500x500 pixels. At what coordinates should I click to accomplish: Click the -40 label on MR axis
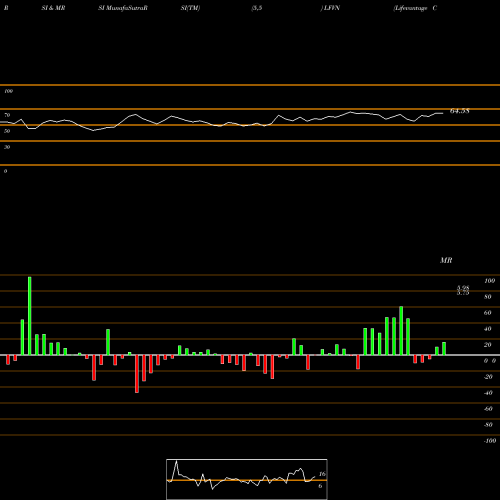pos(488,393)
